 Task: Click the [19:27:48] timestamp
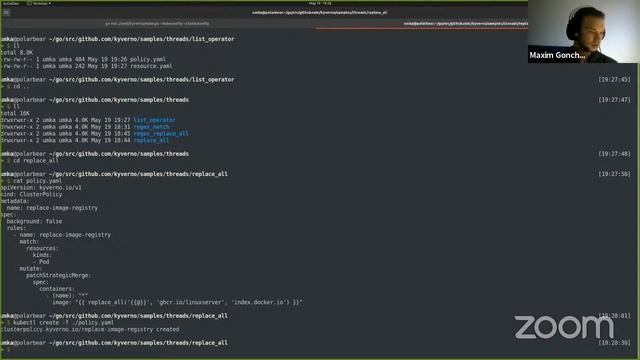pos(614,154)
